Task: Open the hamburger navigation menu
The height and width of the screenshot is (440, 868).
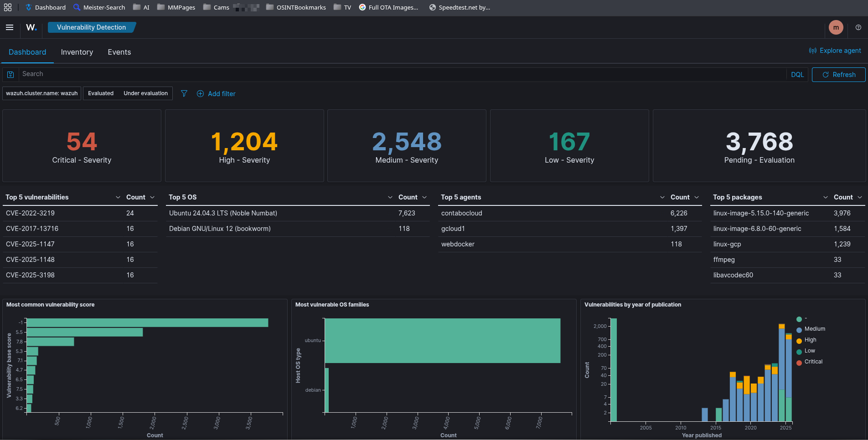Action: coord(9,27)
